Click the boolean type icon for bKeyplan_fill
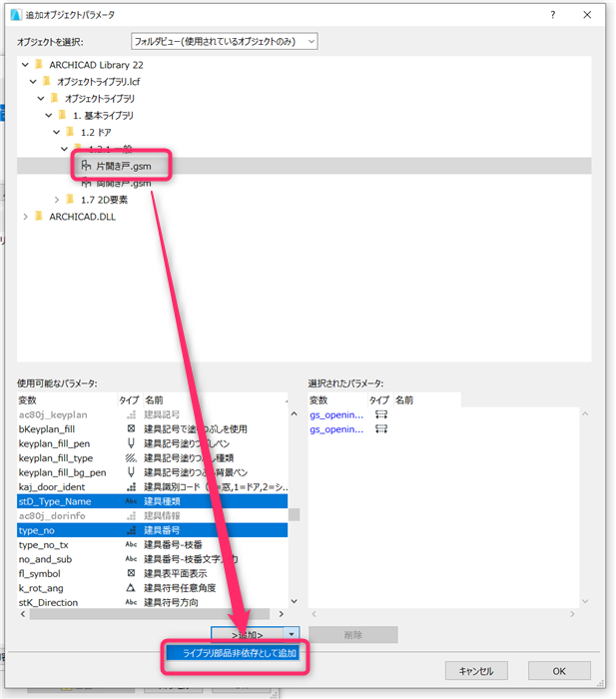The image size is (616, 699). [131, 428]
